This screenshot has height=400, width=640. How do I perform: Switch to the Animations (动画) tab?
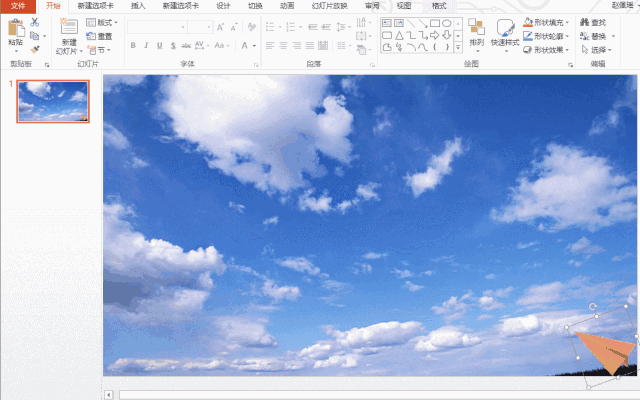(x=287, y=6)
